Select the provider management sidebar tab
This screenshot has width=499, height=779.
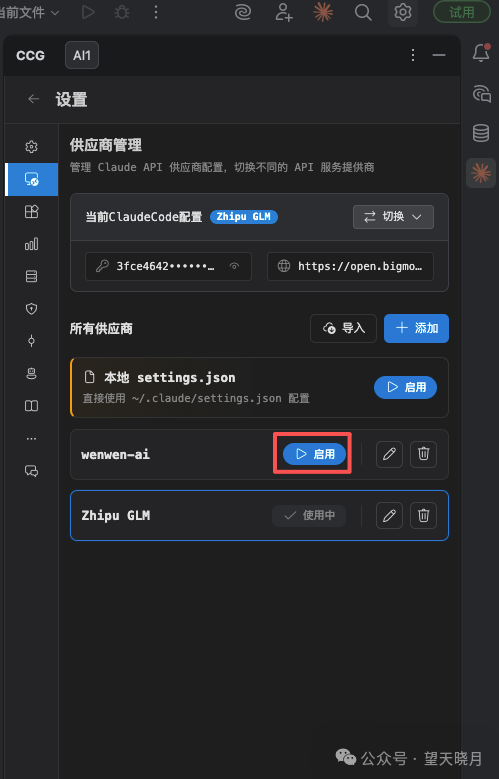pyautogui.click(x=31, y=179)
